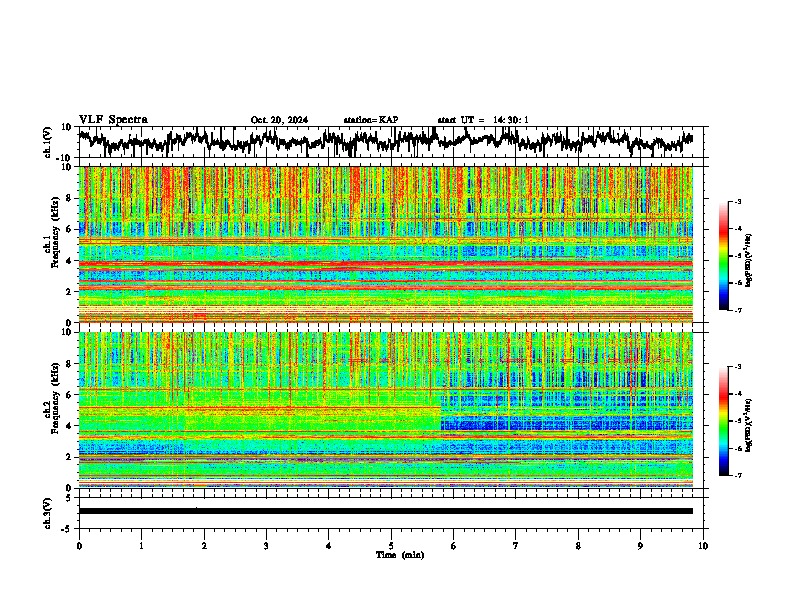Click time axis tick label "0"
The image size is (792, 612).
click(x=79, y=546)
